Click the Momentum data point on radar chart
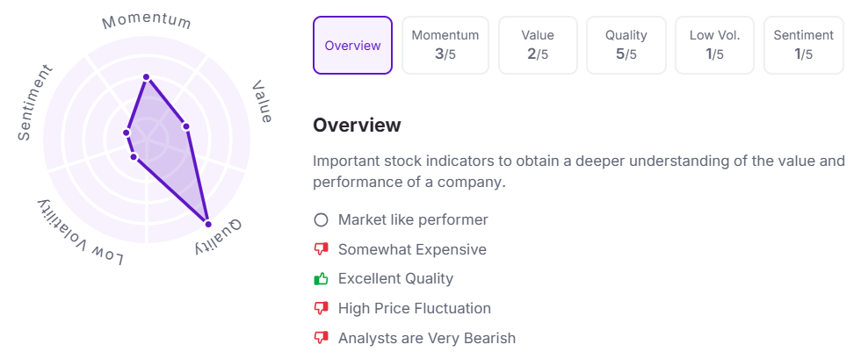The image size is (868, 359). pyautogui.click(x=146, y=77)
